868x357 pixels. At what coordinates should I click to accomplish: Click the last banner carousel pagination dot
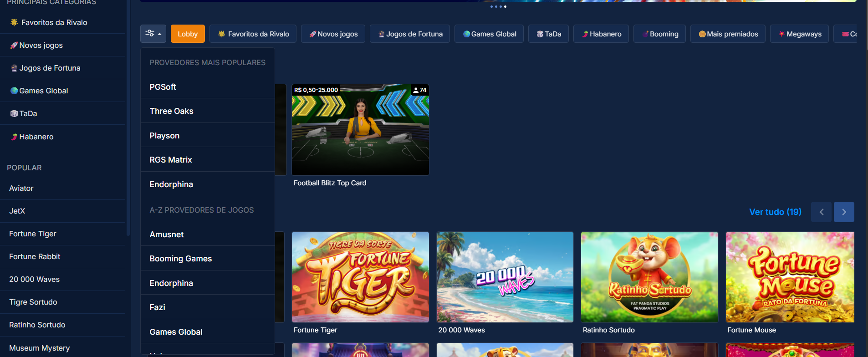click(x=505, y=6)
